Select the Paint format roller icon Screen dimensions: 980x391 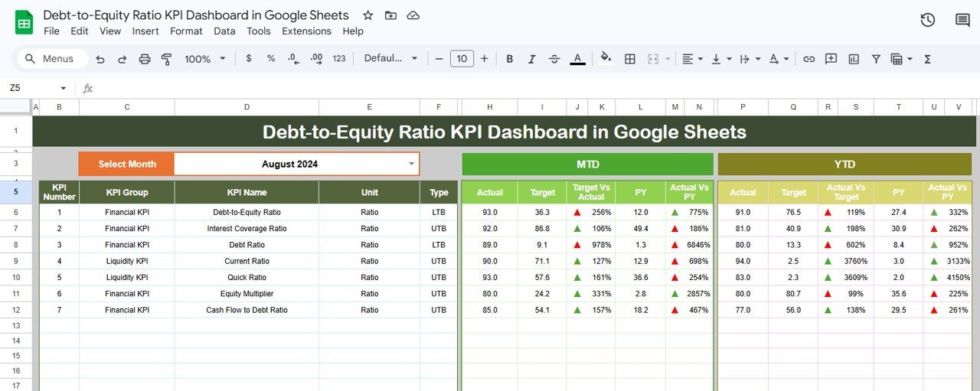(x=167, y=59)
